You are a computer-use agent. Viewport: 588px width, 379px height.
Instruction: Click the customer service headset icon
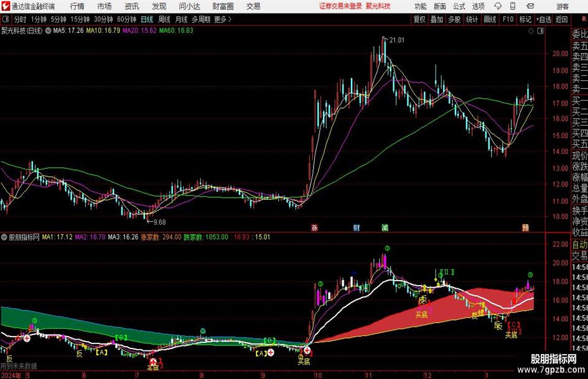coord(498,6)
